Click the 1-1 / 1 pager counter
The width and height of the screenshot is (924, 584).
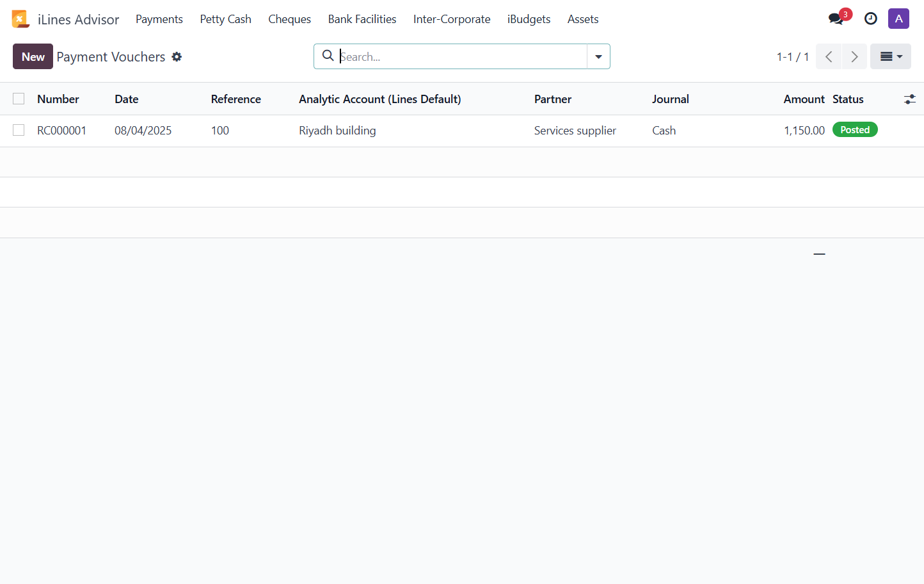point(793,56)
